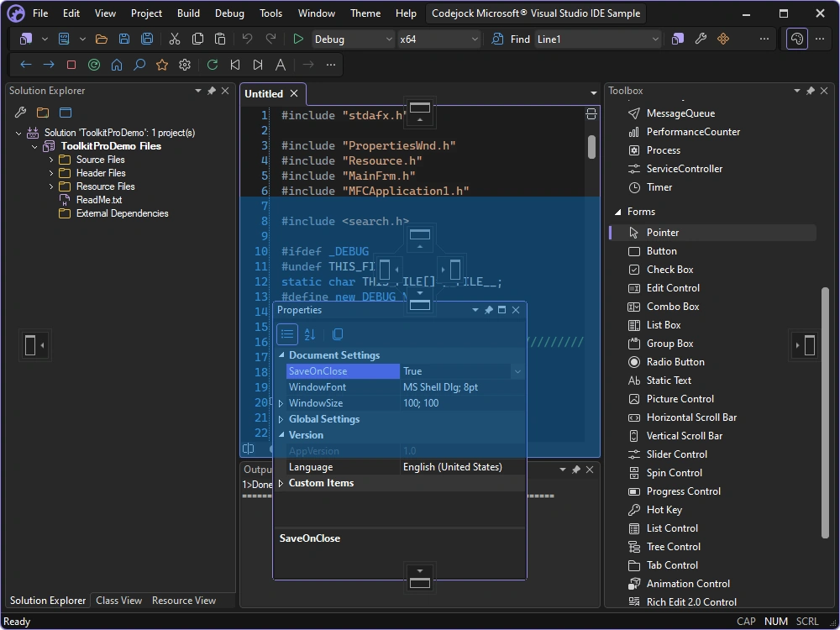Click the Copy icon in the main toolbar
Viewport: 840px width, 630px height.
click(x=197, y=39)
